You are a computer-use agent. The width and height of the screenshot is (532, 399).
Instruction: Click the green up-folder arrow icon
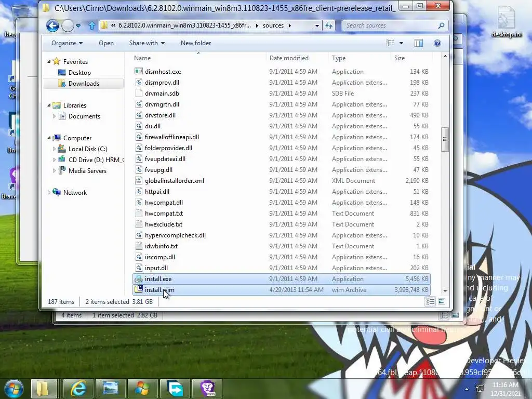click(x=91, y=25)
